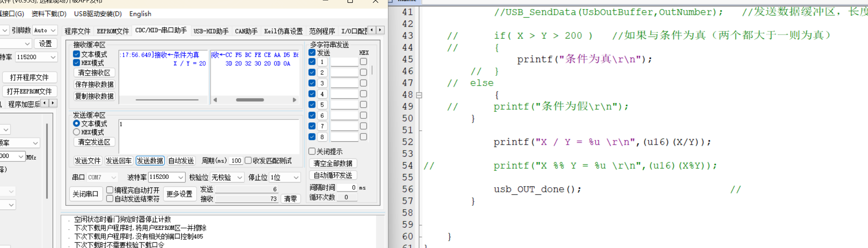The image size is (868, 248).
Task: Click the 循环次数 input field
Action: [347, 197]
